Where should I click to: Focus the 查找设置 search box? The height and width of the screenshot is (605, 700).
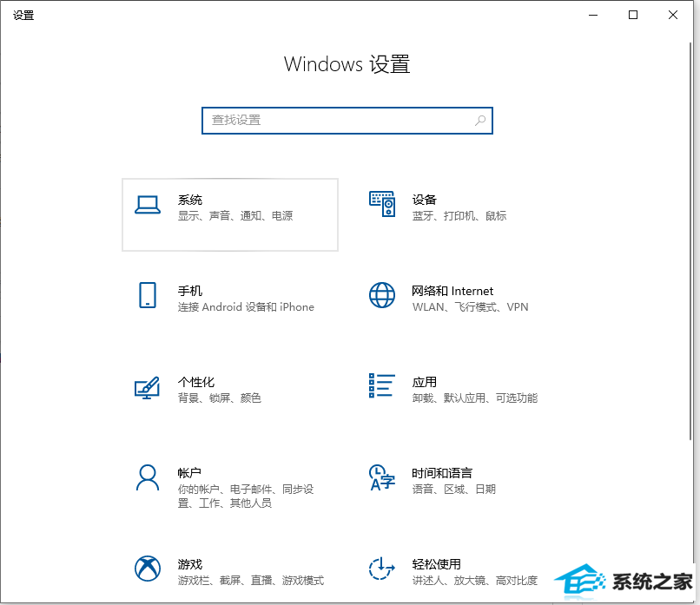pos(347,121)
